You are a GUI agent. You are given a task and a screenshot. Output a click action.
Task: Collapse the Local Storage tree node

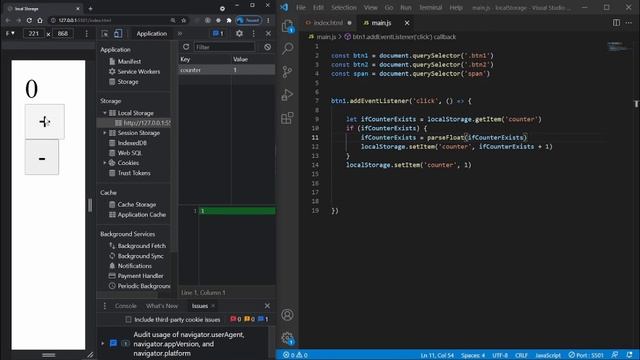tap(105, 113)
